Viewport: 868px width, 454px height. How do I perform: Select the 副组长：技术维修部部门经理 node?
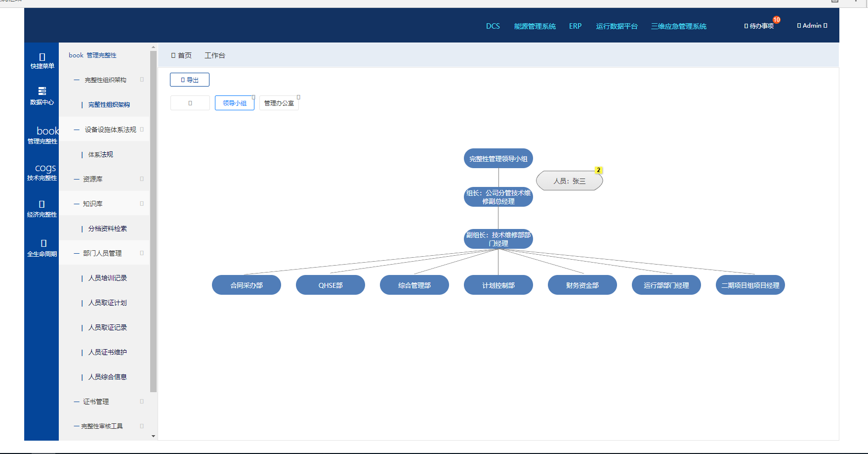(498, 239)
